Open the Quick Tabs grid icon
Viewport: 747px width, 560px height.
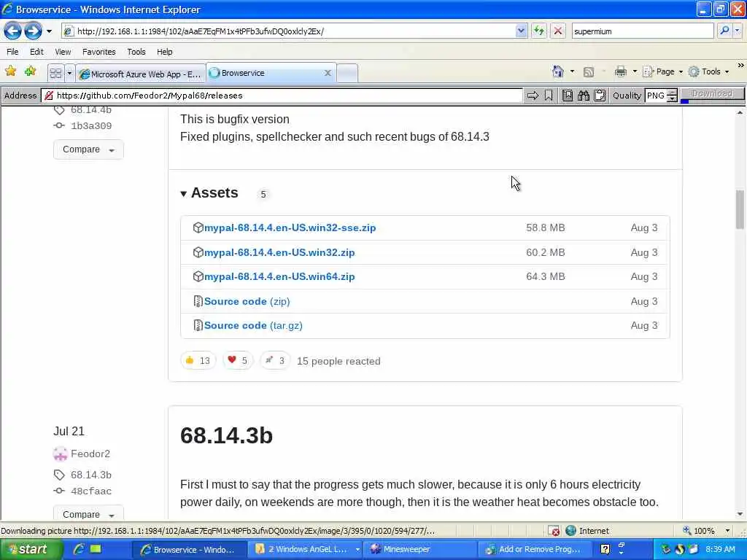pyautogui.click(x=55, y=74)
